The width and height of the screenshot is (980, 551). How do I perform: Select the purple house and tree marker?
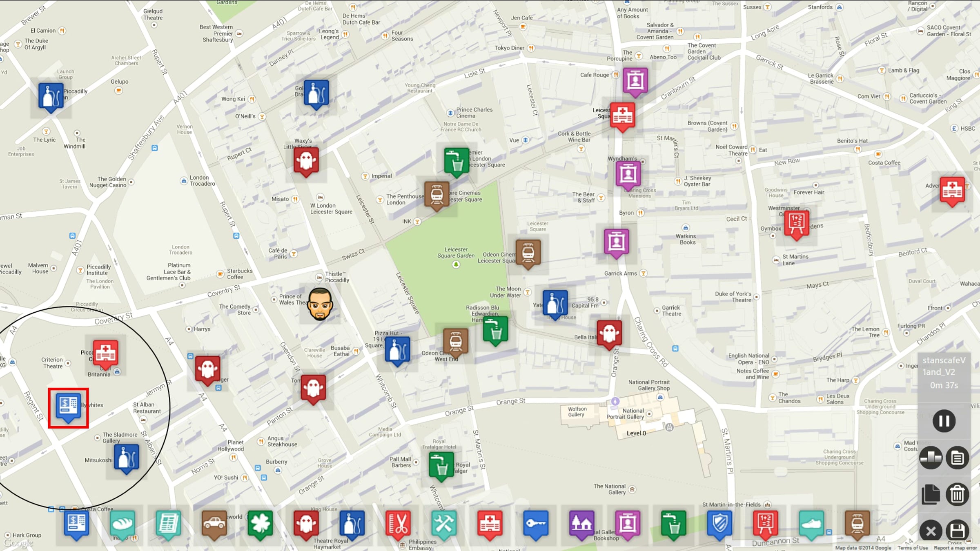(x=582, y=524)
